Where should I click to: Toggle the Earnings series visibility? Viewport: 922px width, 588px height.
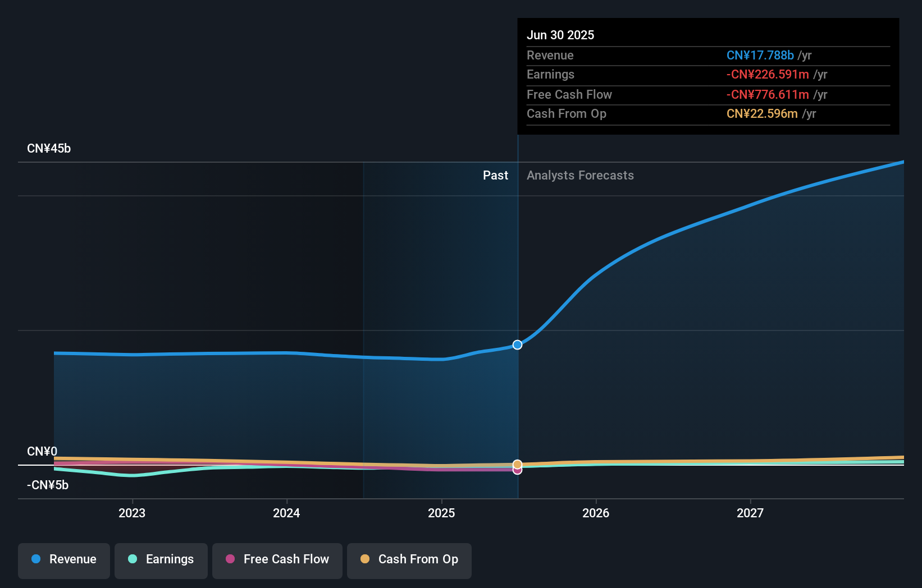coord(161,559)
